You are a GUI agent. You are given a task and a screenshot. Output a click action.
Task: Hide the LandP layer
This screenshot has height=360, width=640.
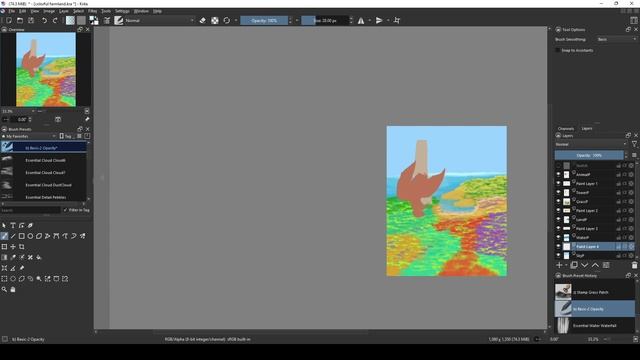pyautogui.click(x=558, y=219)
